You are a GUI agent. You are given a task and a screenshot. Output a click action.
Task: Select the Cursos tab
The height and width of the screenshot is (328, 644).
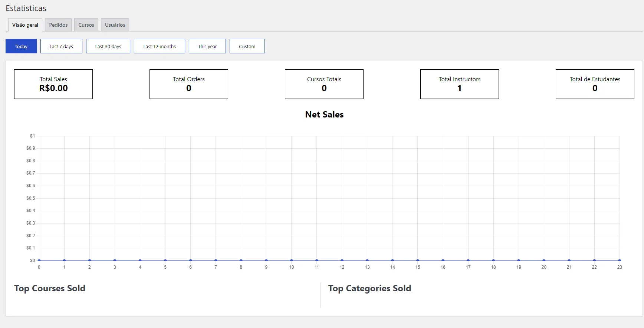click(86, 25)
